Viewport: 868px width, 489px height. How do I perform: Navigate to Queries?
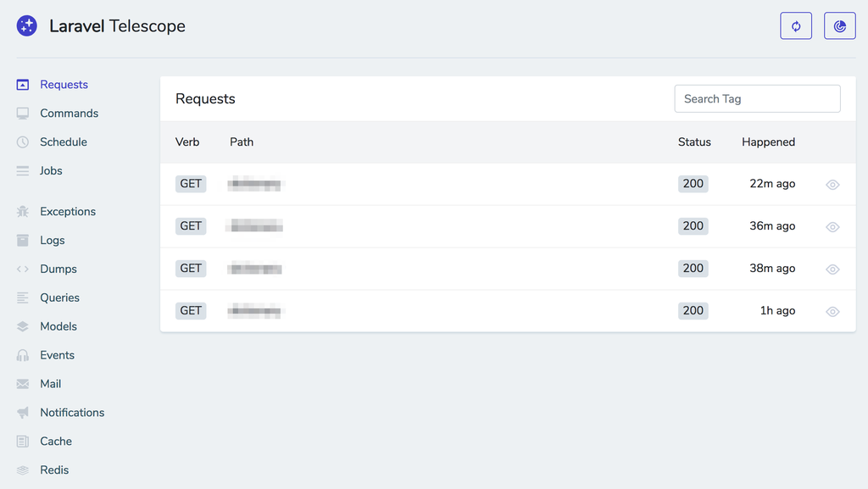pyautogui.click(x=60, y=297)
